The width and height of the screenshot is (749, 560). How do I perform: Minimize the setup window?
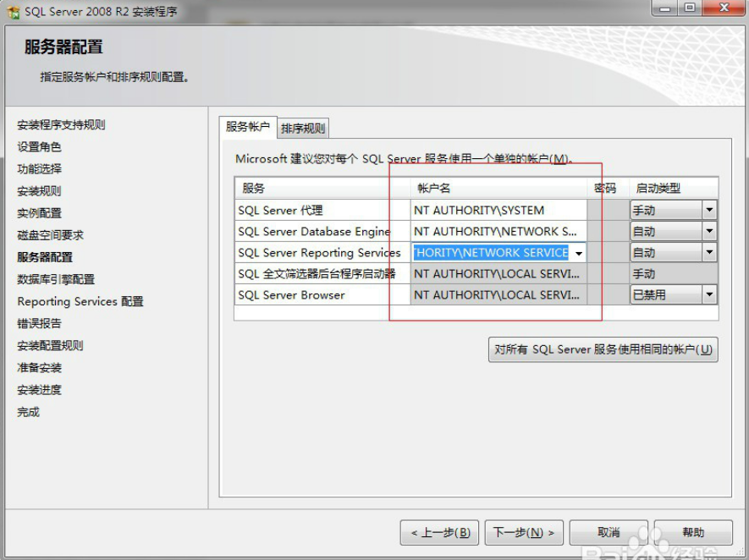665,8
